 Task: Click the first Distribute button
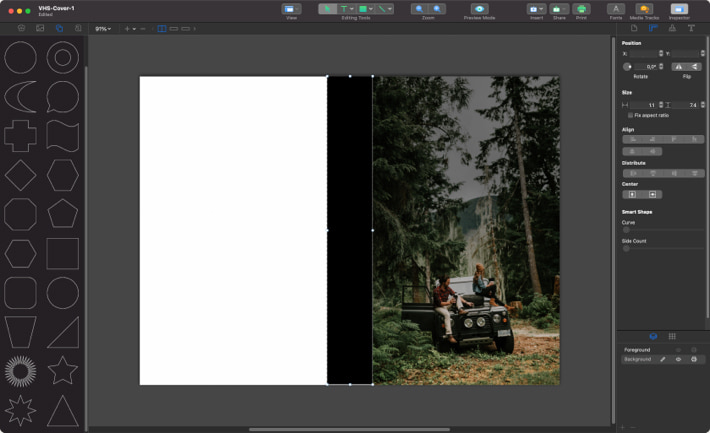[633, 173]
